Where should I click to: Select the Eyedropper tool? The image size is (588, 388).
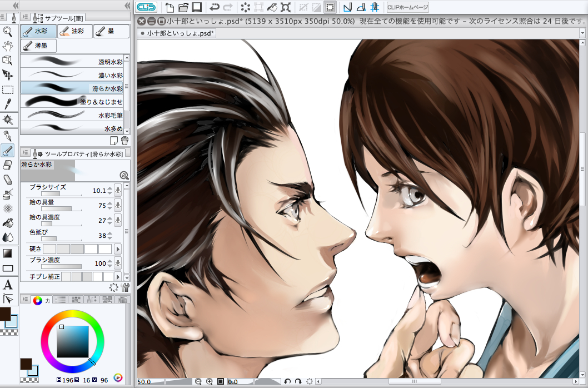(x=7, y=105)
